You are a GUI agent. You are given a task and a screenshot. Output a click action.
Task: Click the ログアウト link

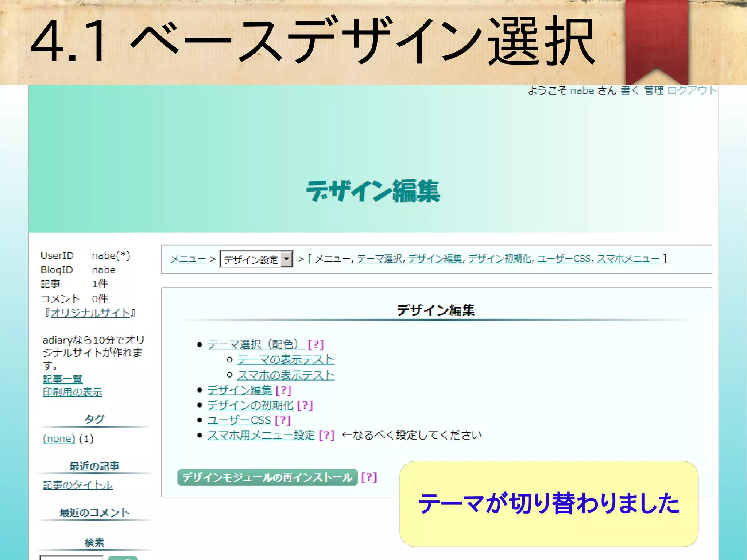point(692,90)
